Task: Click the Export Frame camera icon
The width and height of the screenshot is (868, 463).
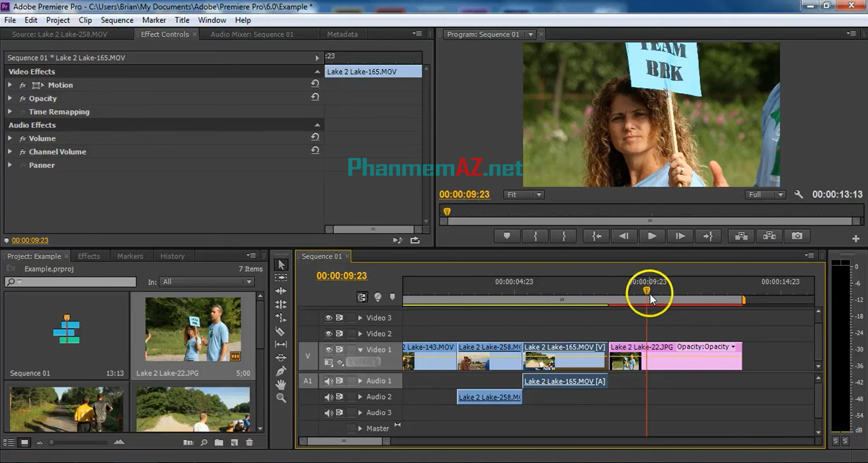Action: pos(797,236)
